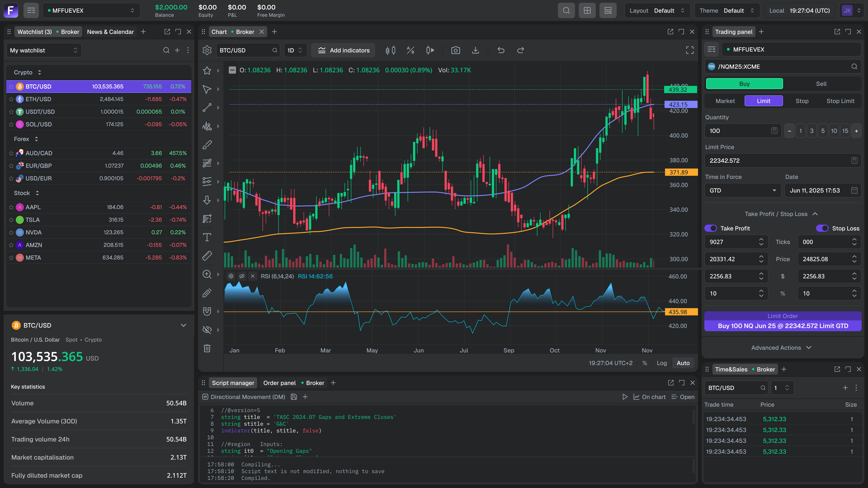Open the My watchlist dropdown

(44, 50)
